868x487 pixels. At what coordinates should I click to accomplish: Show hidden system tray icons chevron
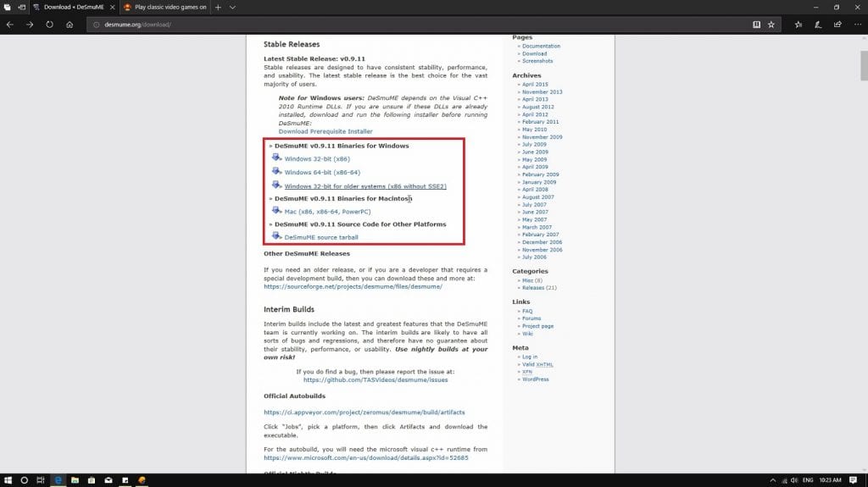pos(773,480)
